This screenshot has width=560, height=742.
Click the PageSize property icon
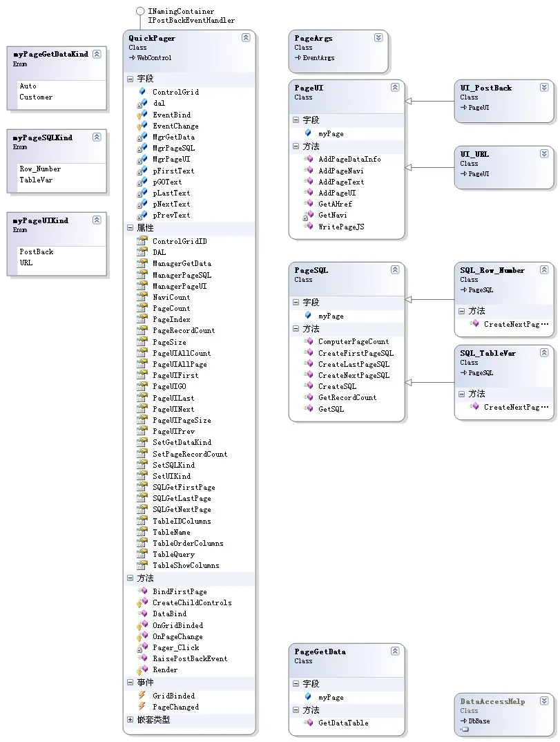click(142, 342)
